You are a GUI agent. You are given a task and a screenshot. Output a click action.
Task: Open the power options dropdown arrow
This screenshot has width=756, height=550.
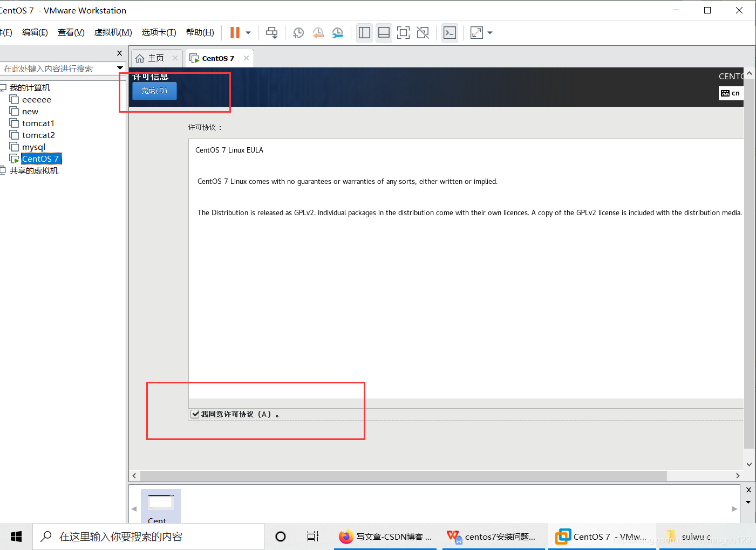(x=248, y=33)
